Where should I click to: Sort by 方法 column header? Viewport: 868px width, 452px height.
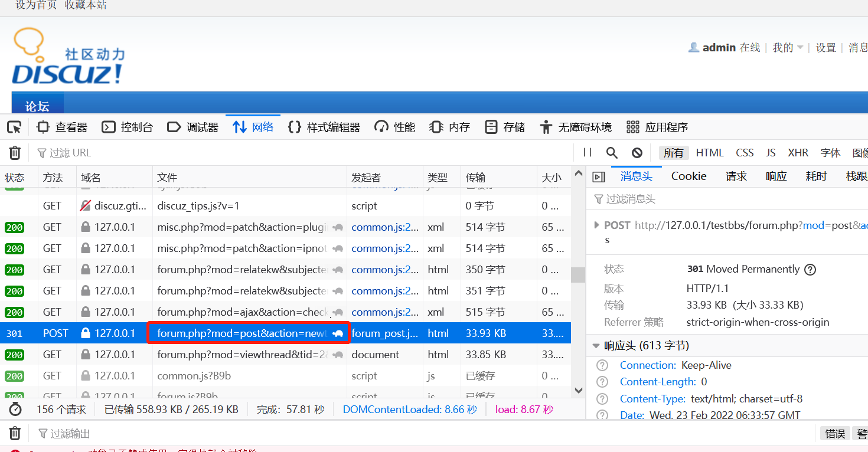[x=57, y=177]
